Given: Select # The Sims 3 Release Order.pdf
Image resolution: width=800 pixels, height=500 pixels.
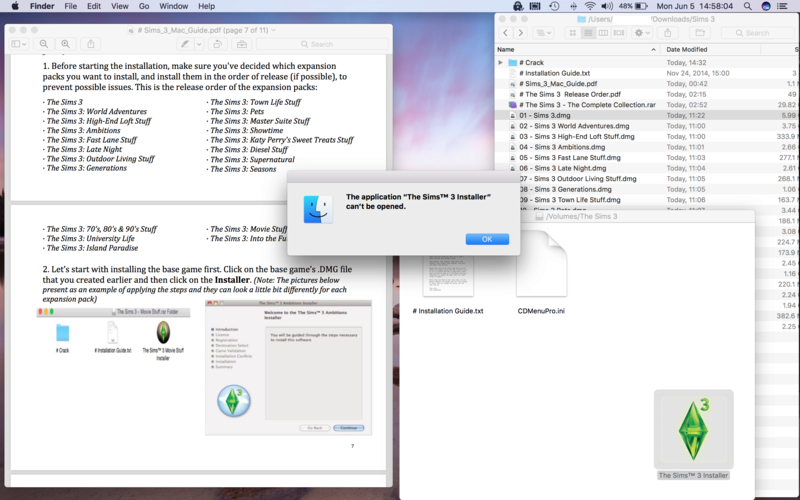Looking at the screenshot, I should [x=647, y=94].
